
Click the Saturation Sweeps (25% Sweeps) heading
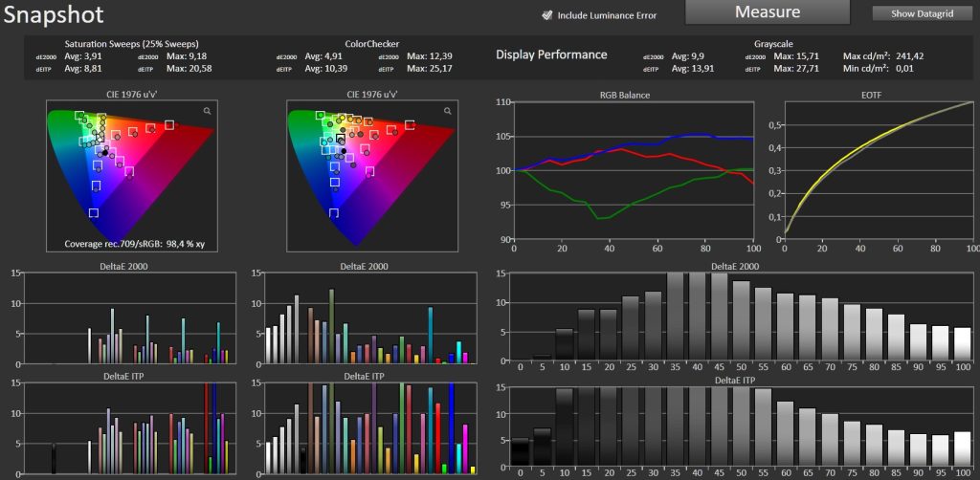(x=132, y=44)
